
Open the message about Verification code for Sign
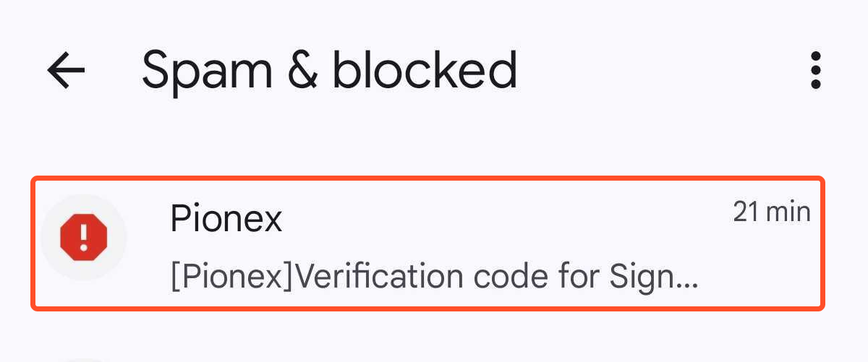(427, 244)
